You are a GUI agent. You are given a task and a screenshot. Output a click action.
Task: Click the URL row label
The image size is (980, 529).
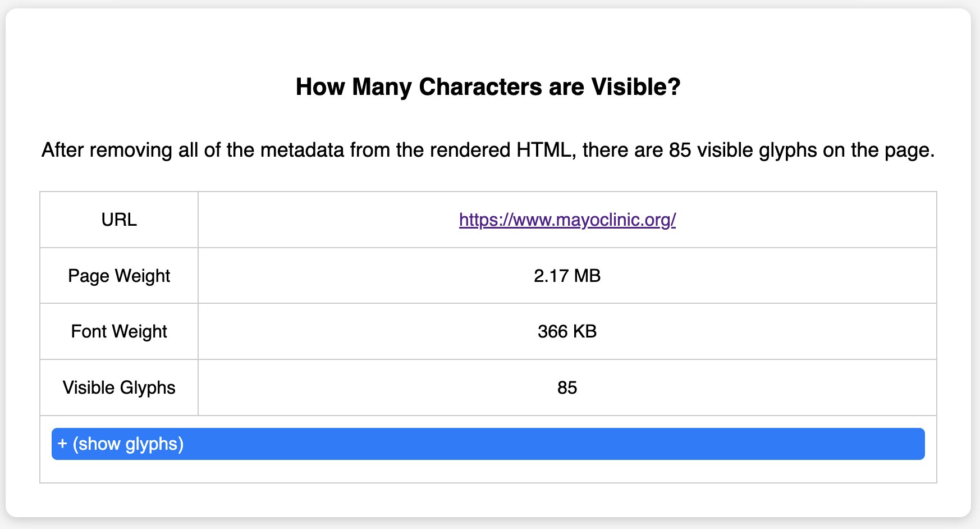coord(118,219)
